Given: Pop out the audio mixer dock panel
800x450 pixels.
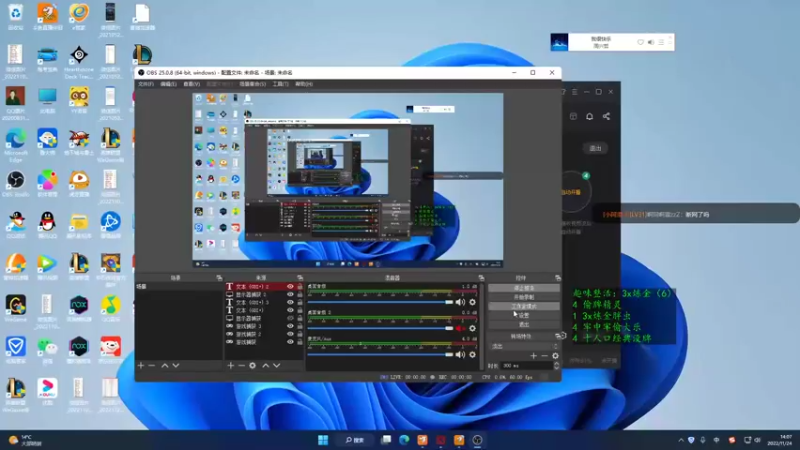Looking at the screenshot, I should tap(481, 278).
